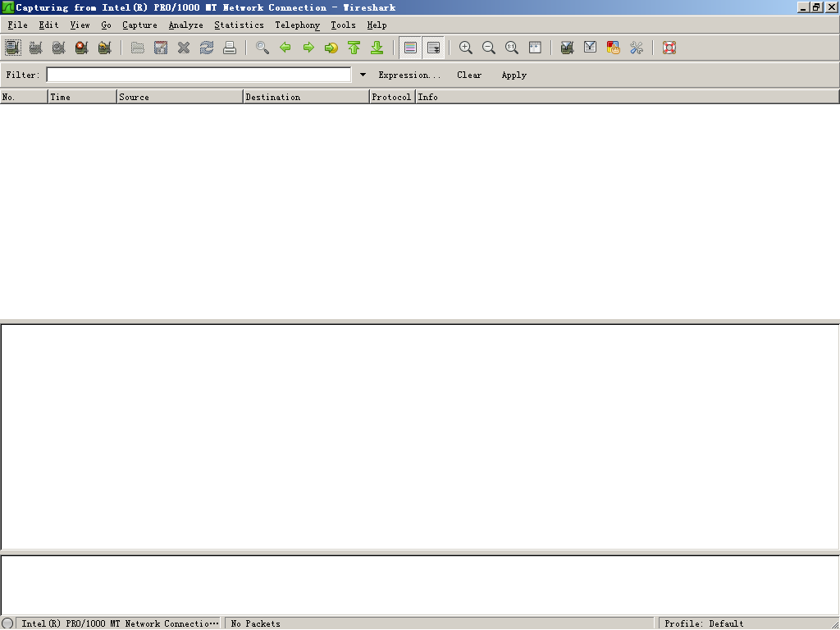The height and width of the screenshot is (630, 840).
Task: Toggle packet list colorization
Action: pyautogui.click(x=410, y=48)
